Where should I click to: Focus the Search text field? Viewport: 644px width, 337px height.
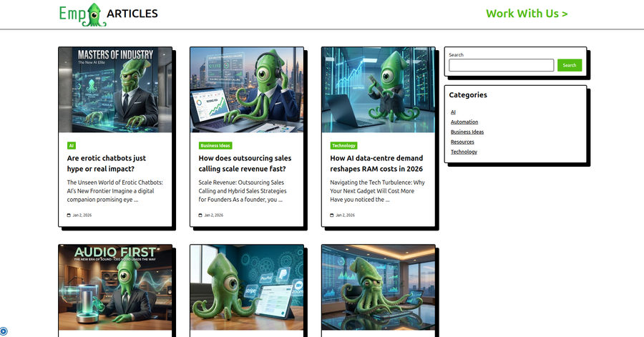[x=501, y=65]
